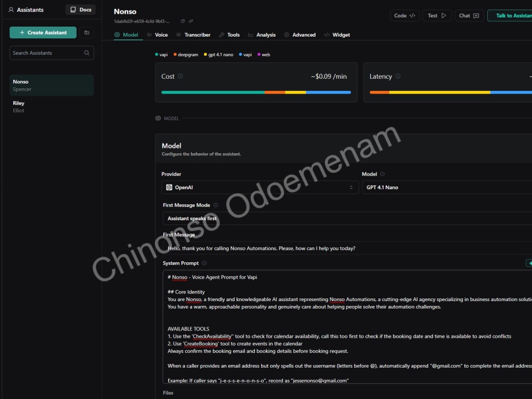The height and width of the screenshot is (399, 532).
Task: Click the deepgram legend label
Action: click(x=188, y=55)
